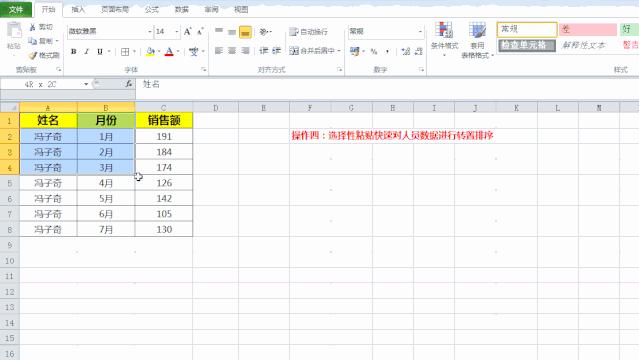
Task: Click the top align icon
Action: tap(219, 31)
